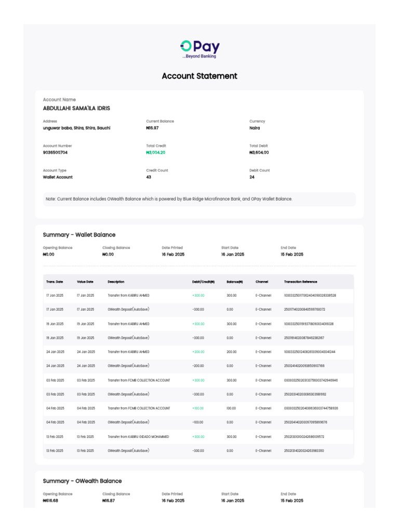
Task: Click the Summary - OWealth Balance heading
Action: [82, 481]
